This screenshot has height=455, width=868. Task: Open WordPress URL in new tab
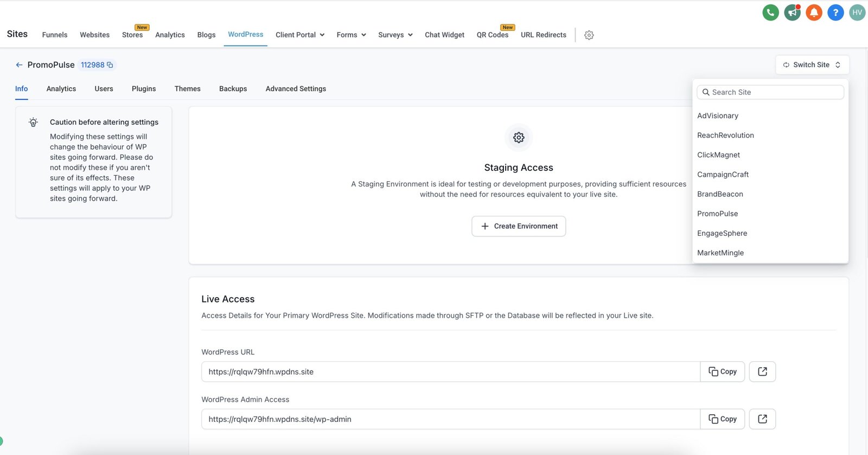762,371
